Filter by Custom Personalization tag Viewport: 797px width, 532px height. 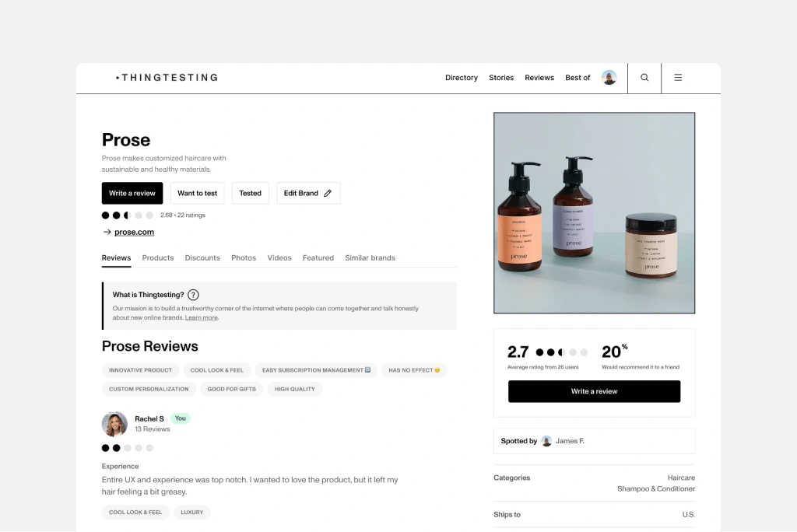coord(149,389)
